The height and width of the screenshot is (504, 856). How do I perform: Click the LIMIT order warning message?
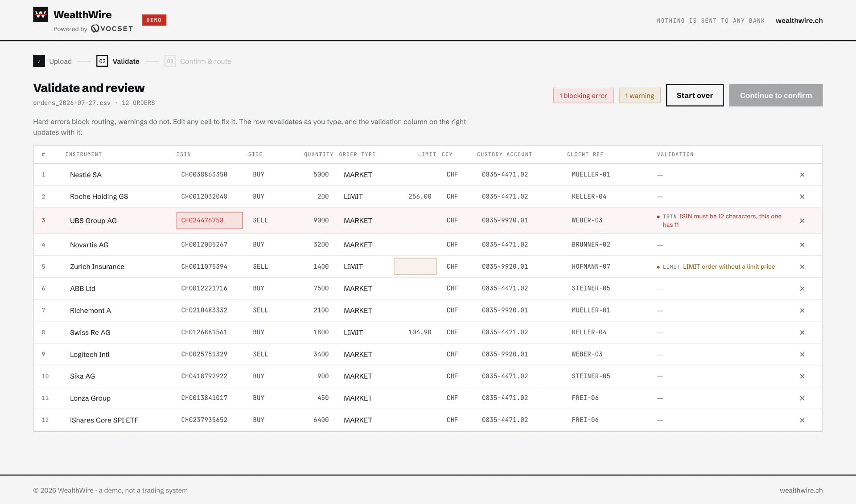point(716,266)
